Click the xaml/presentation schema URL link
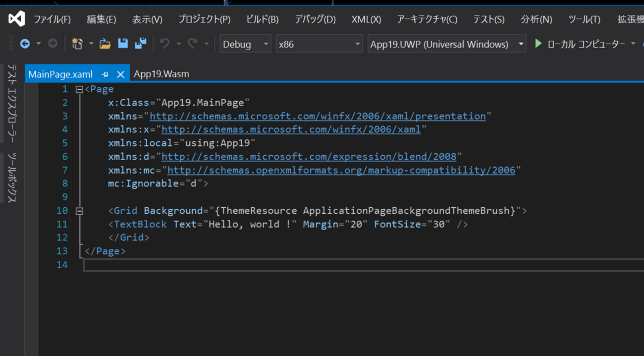Image resolution: width=644 pixels, height=356 pixels. (318, 116)
